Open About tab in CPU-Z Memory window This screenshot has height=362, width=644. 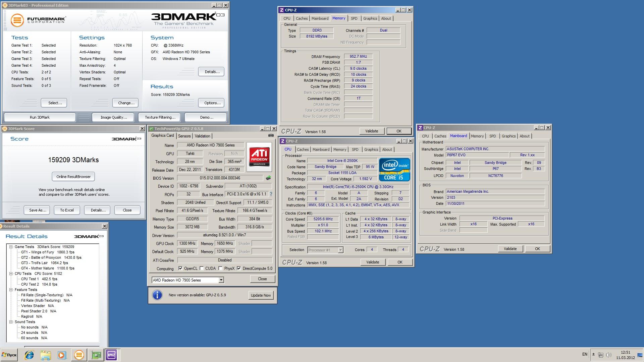[x=386, y=18]
